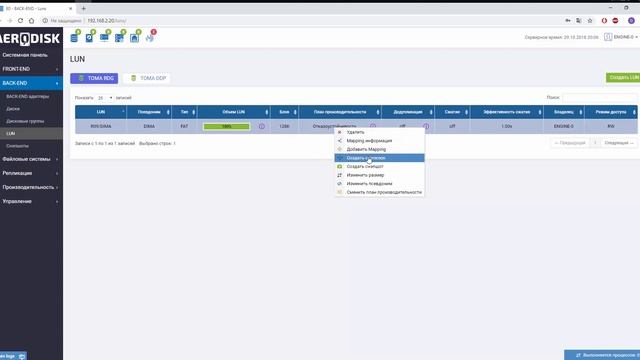Screen dimensions: 640x360
Task: Sort the table by Сжатие column
Action: pyautogui.click(x=452, y=112)
